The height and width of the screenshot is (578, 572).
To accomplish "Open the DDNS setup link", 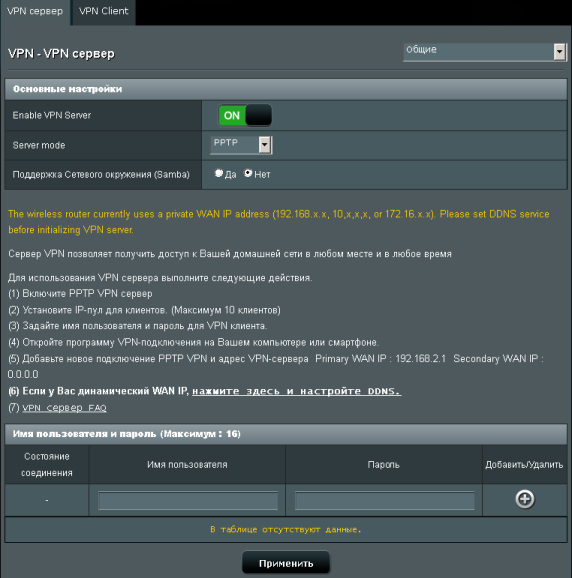I will tap(297, 391).
